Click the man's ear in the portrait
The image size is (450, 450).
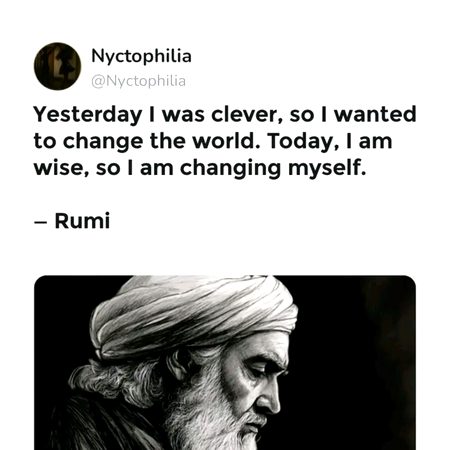tap(179, 366)
